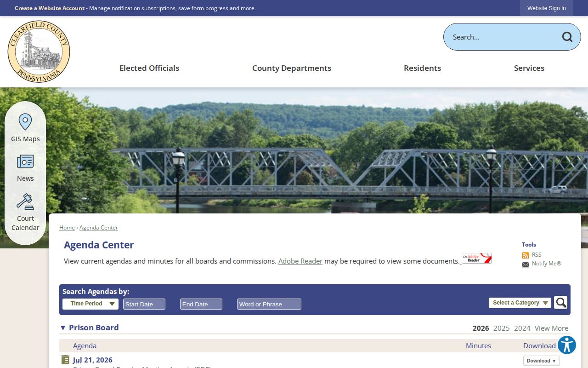Click the Jul 21, 2026 agenda document icon
The image size is (588, 368).
(x=65, y=360)
